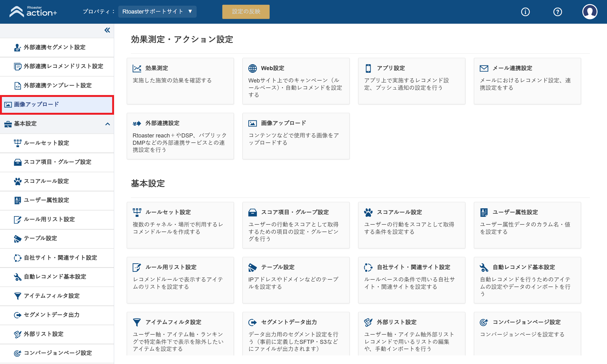Click the セグメントデータ出力 card title
Screen dimensions: 607x364
click(x=289, y=322)
